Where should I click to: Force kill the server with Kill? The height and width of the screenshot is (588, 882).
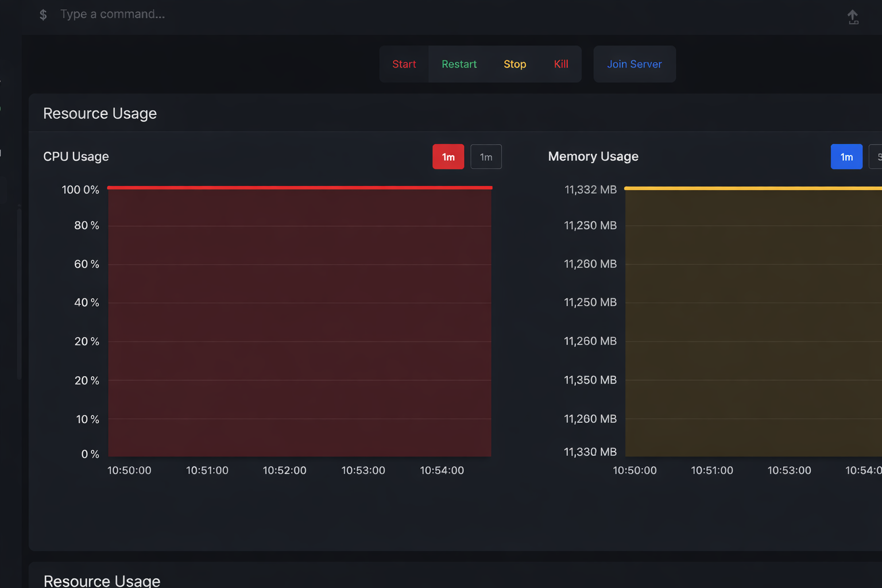561,64
